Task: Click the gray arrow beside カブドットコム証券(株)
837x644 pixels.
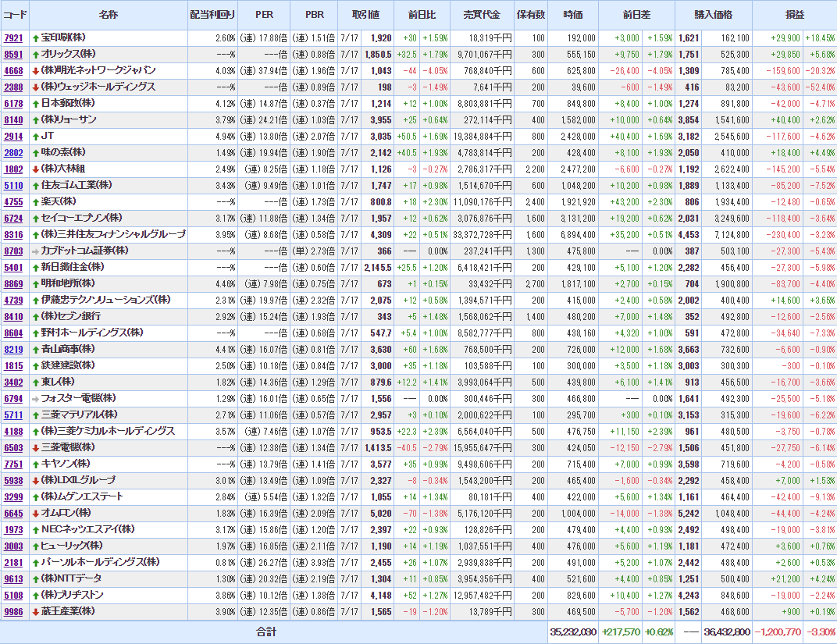Action: pos(36,251)
